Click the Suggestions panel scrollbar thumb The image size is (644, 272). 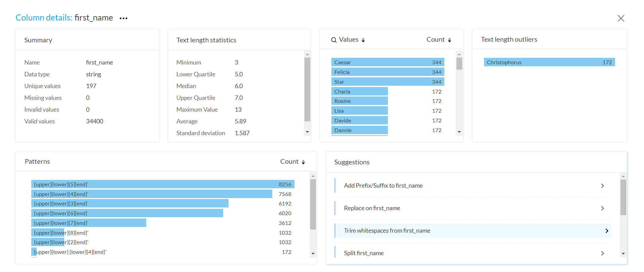click(x=623, y=197)
